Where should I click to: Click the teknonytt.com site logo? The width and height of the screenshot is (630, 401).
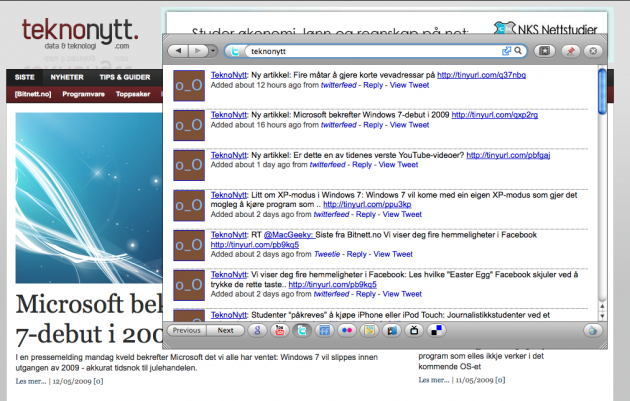coord(80,36)
